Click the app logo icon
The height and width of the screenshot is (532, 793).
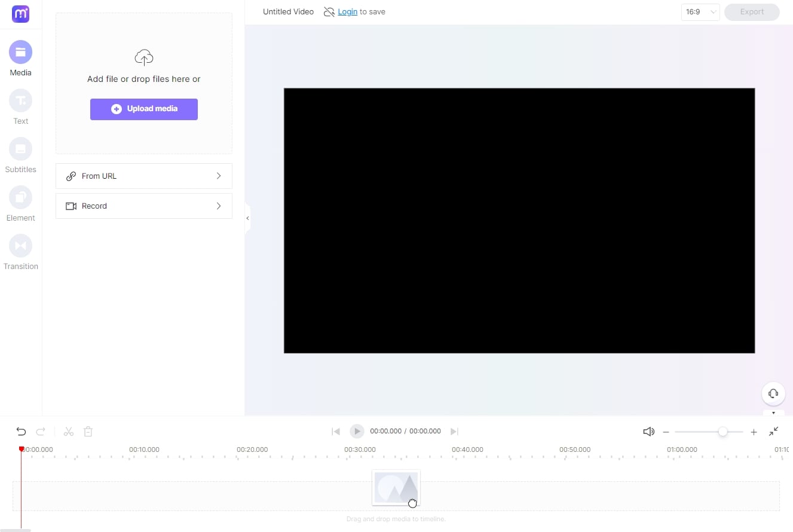pyautogui.click(x=20, y=14)
